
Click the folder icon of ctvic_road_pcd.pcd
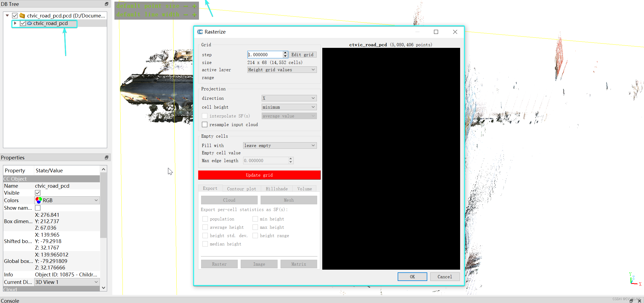[x=22, y=15]
